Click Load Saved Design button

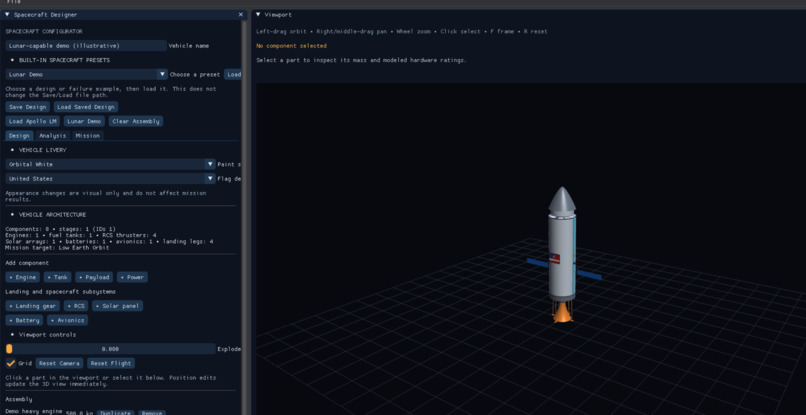(86, 107)
